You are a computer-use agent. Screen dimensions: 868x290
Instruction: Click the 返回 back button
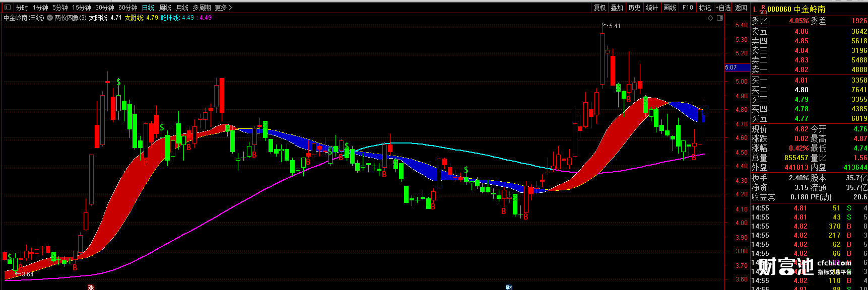coord(741,8)
